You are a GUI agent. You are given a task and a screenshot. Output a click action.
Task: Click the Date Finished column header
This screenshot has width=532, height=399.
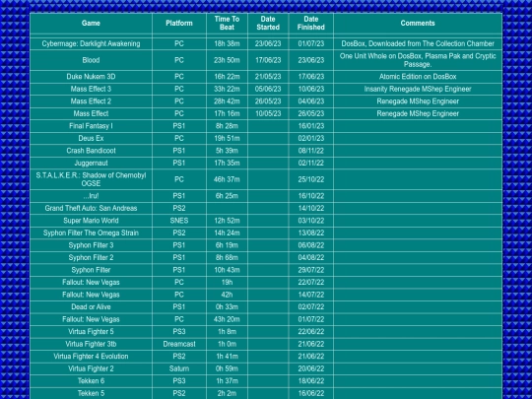coord(310,23)
